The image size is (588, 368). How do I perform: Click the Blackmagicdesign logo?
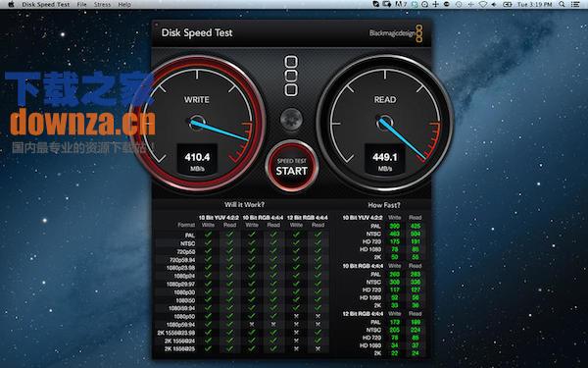pyautogui.click(x=396, y=33)
